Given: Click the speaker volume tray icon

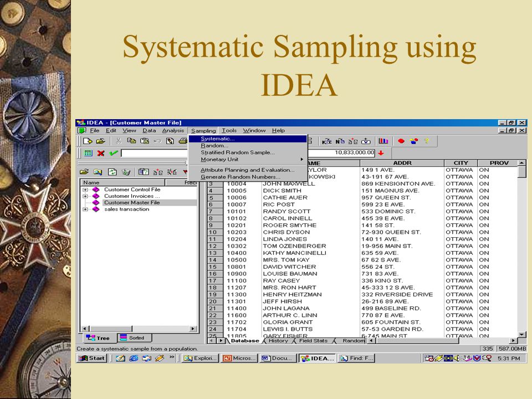Looking at the screenshot, I should pos(456,358).
